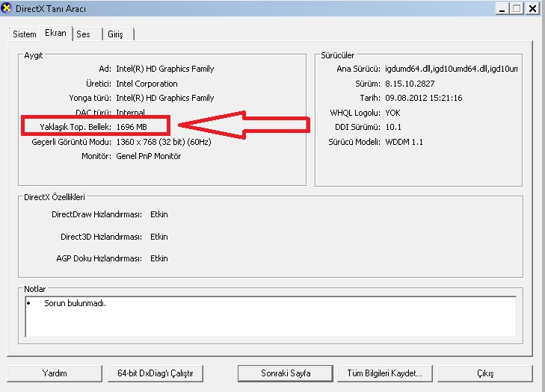Viewport: 545px width, 392px height.
Task: Maximize the DirectX Tanı Aracı window
Action: point(517,8)
